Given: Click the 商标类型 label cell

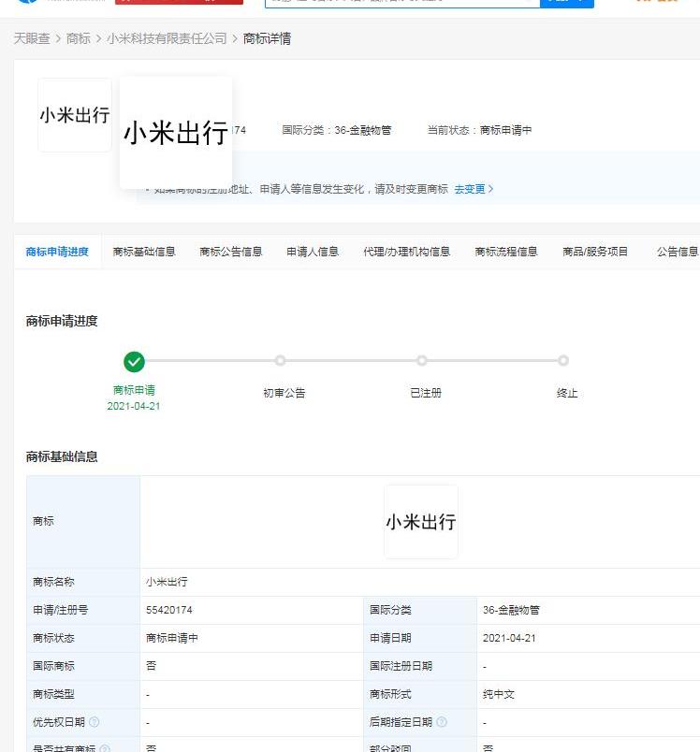Looking at the screenshot, I should (x=83, y=694).
